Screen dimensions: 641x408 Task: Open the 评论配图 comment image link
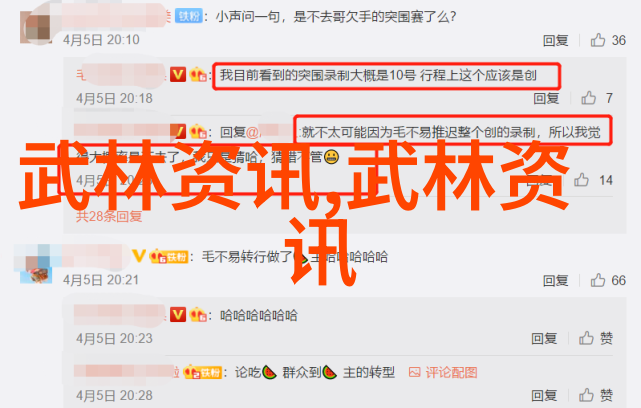443,372
